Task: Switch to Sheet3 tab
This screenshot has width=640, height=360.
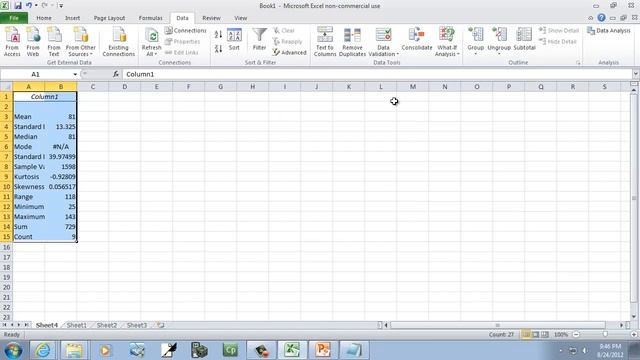Action: [x=137, y=325]
